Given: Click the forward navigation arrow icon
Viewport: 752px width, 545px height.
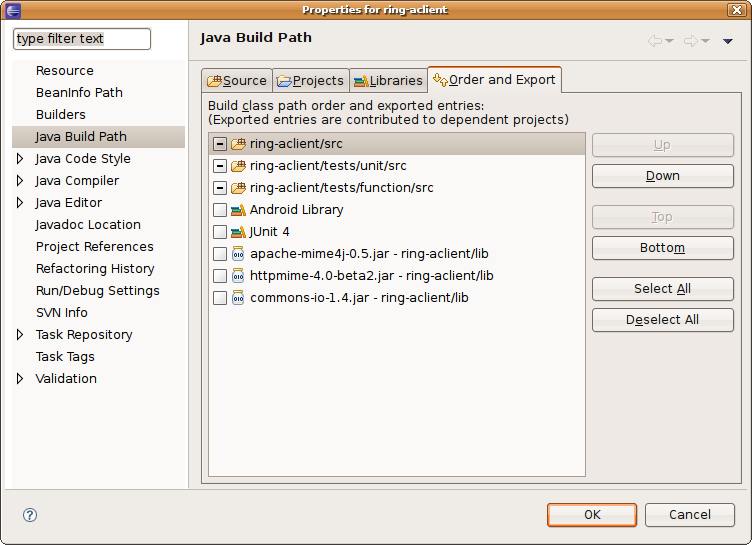Looking at the screenshot, I should pos(691,41).
